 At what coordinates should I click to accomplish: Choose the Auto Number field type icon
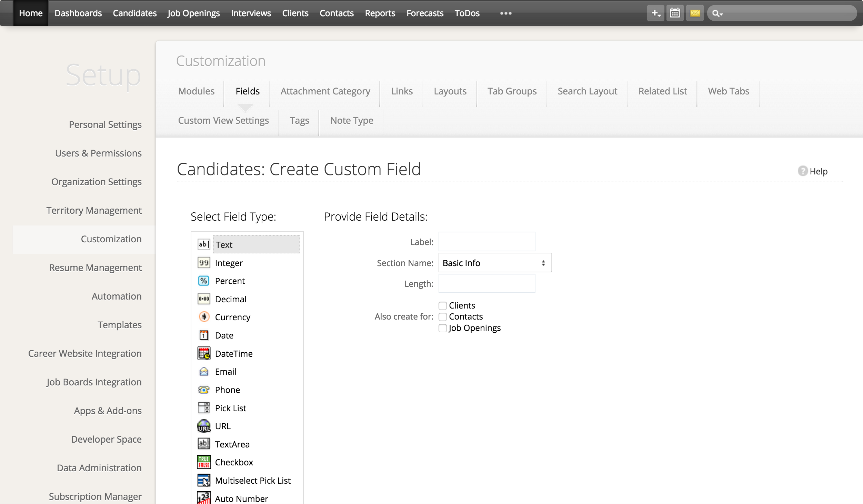[204, 498]
